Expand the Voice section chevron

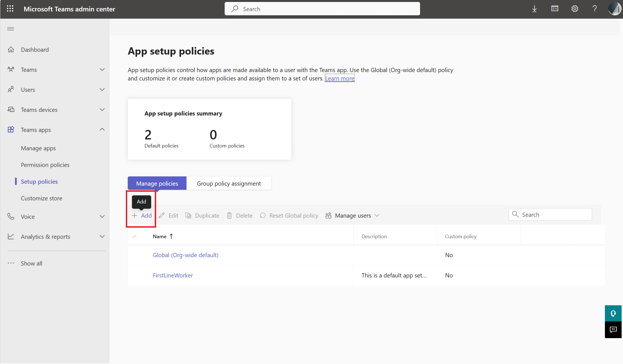102,217
